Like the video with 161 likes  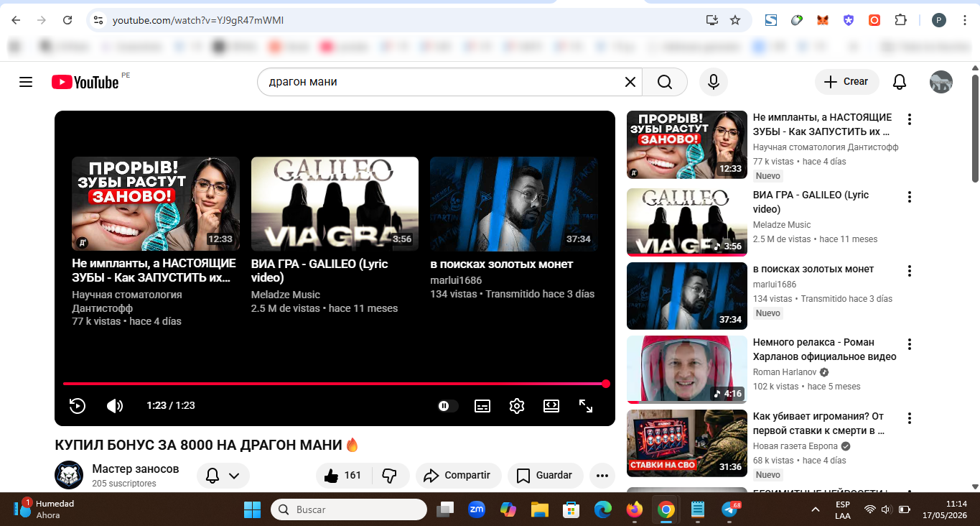click(x=344, y=476)
